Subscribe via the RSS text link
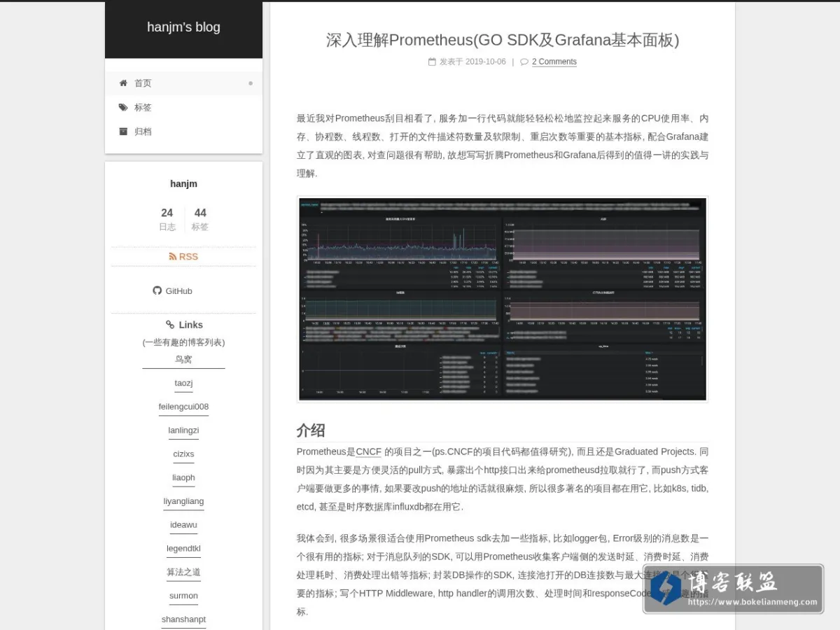This screenshot has width=840, height=630. [188, 257]
